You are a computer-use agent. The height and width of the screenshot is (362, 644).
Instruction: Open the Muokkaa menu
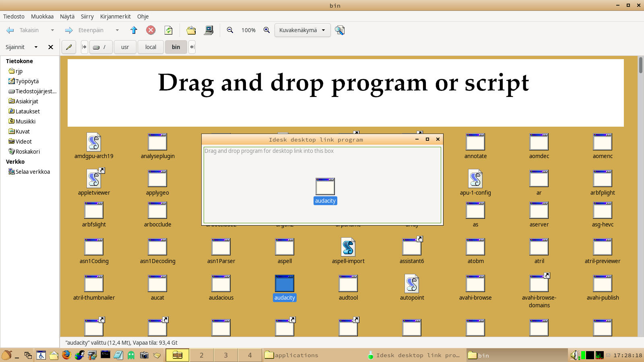(x=42, y=16)
